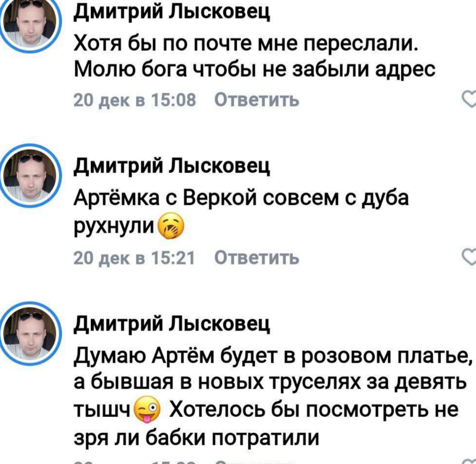The height and width of the screenshot is (464, 476).
Task: Tap the line "Думаю Артём будет в розовом платье"
Action: [273, 356]
